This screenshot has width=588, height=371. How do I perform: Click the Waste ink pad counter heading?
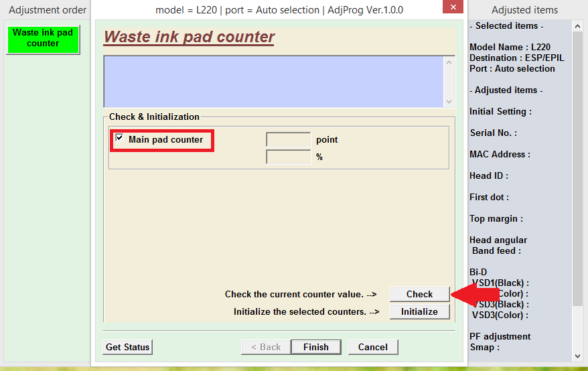click(189, 37)
